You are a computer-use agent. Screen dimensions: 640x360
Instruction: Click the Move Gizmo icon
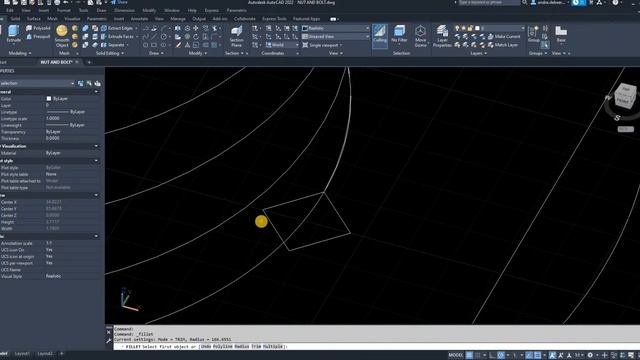[420, 36]
